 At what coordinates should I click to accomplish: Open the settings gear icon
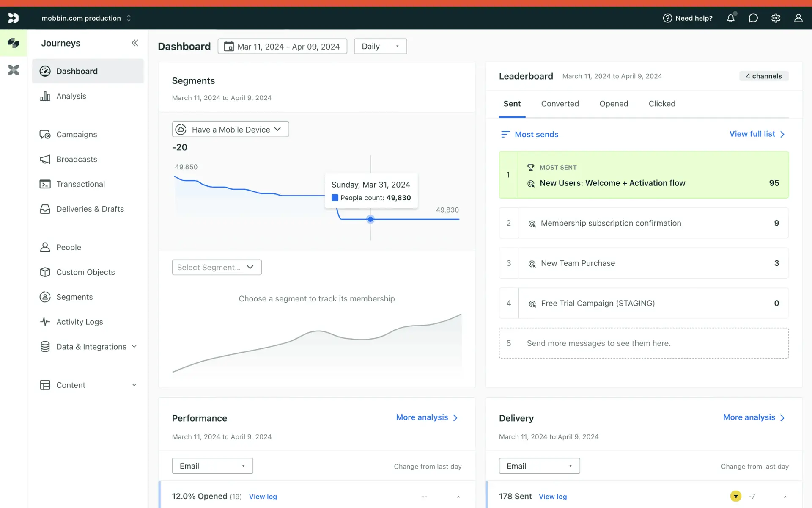click(x=776, y=18)
